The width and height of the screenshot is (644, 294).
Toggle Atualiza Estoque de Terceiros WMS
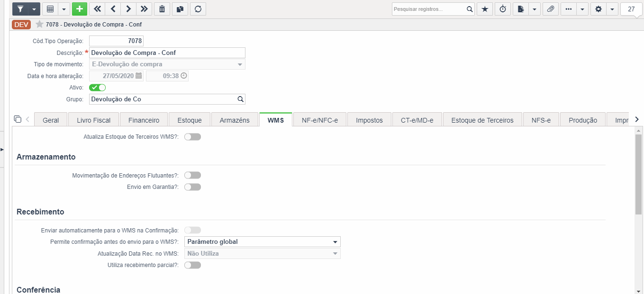tap(192, 137)
